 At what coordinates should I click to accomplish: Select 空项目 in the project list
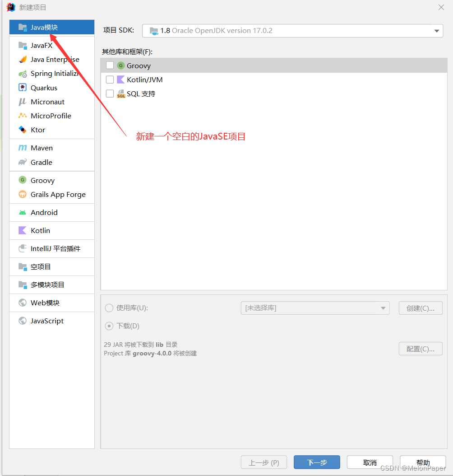click(52, 266)
